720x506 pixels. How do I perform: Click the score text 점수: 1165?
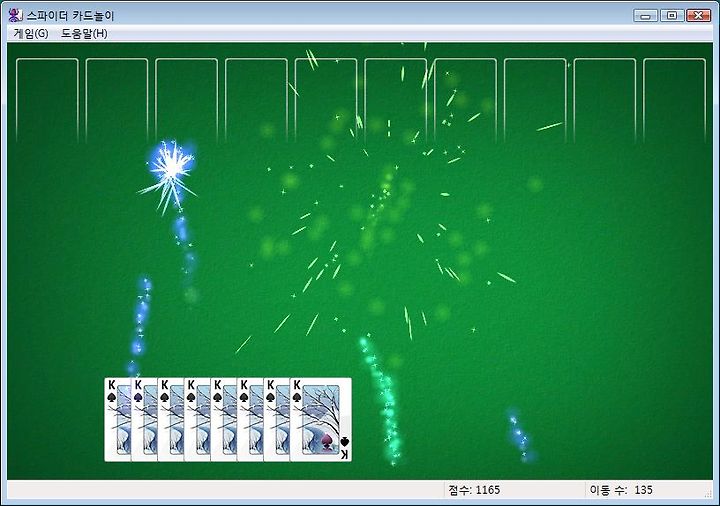[474, 490]
